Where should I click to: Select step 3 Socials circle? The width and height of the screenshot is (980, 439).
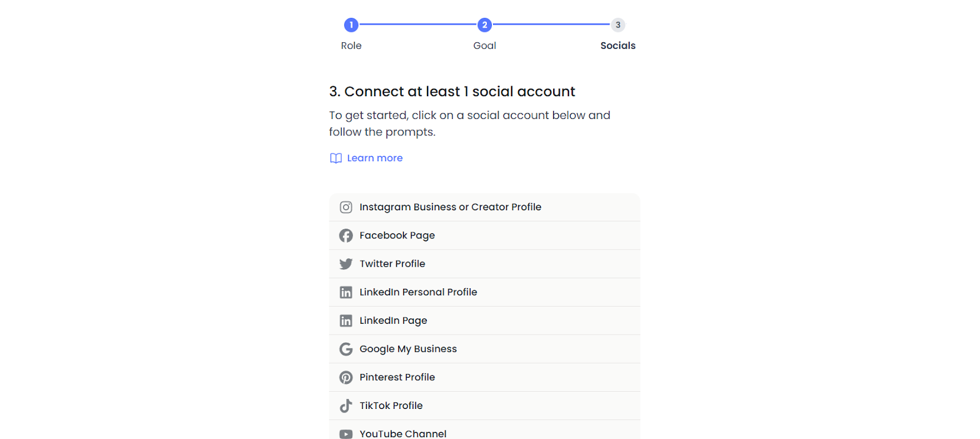[618, 25]
